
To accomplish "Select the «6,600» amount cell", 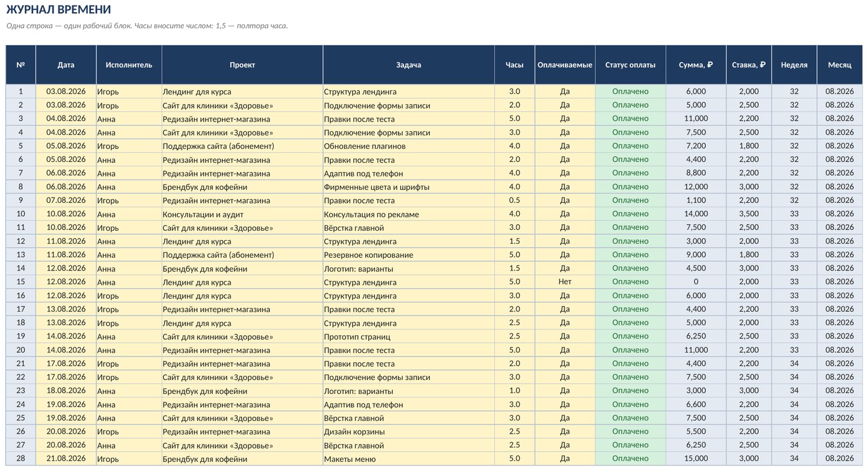I will tap(696, 404).
